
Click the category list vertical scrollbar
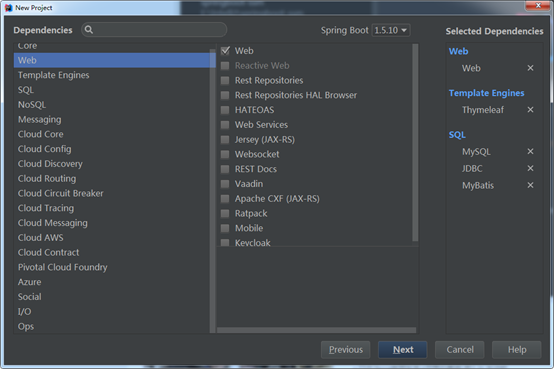[212, 191]
